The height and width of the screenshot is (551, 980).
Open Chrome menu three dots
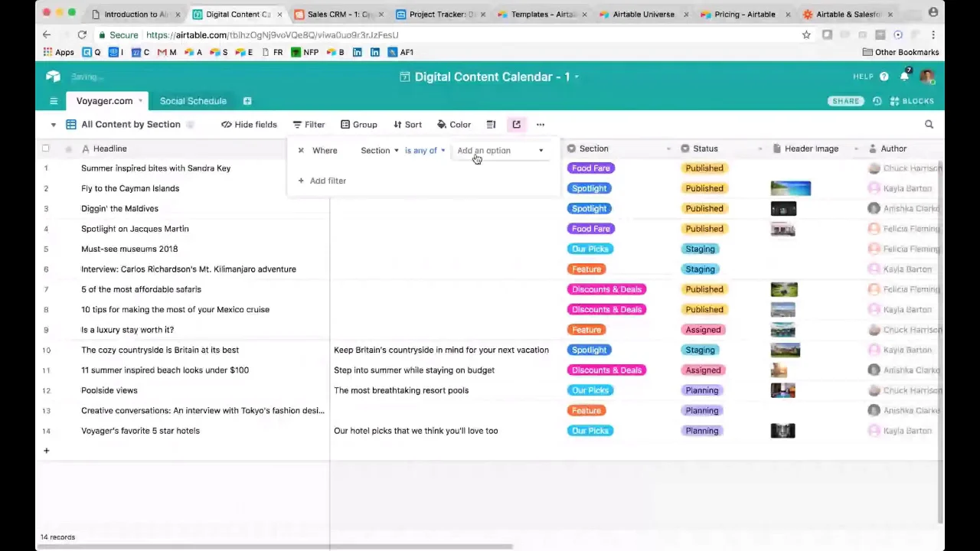pos(933,35)
